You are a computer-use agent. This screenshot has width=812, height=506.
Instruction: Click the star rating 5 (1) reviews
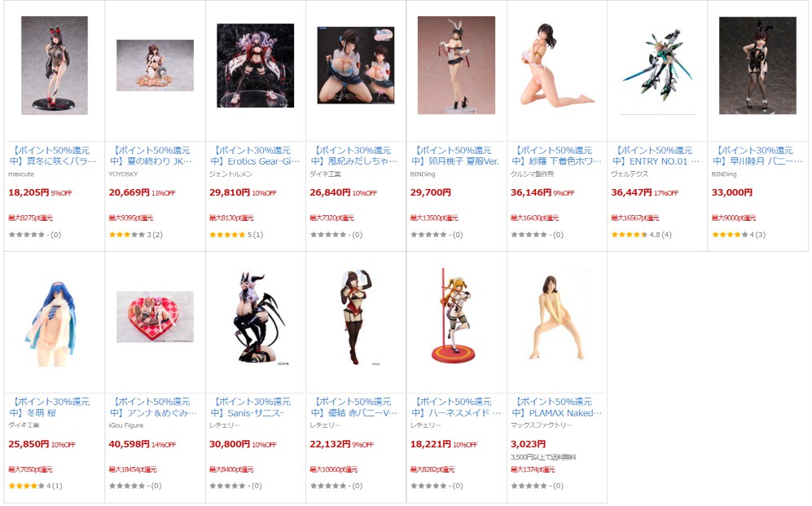pos(236,235)
